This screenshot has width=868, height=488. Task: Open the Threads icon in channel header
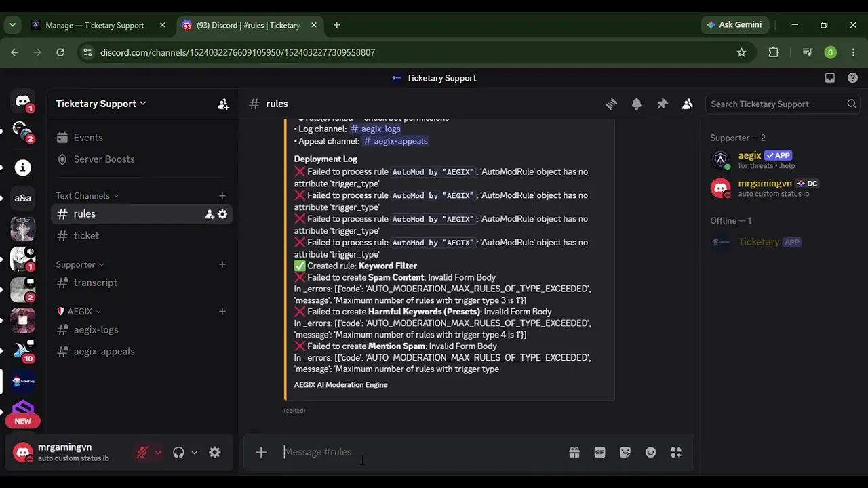click(611, 104)
